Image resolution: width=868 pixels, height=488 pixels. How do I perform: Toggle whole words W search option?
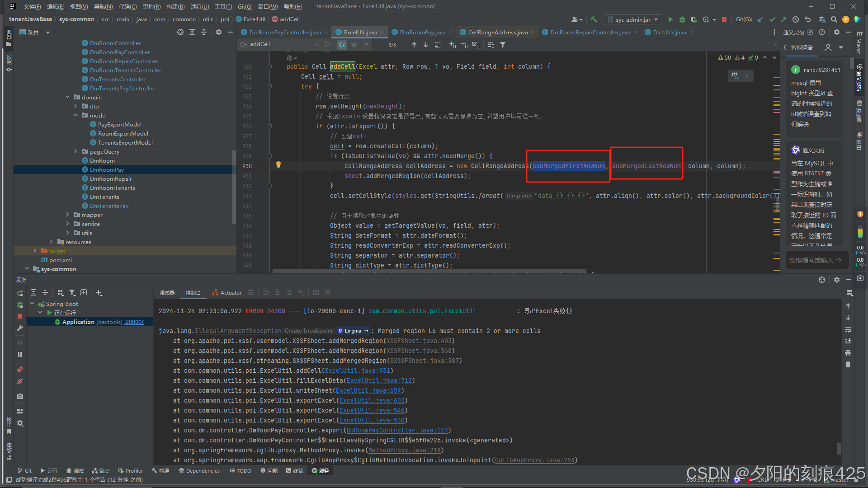point(354,45)
